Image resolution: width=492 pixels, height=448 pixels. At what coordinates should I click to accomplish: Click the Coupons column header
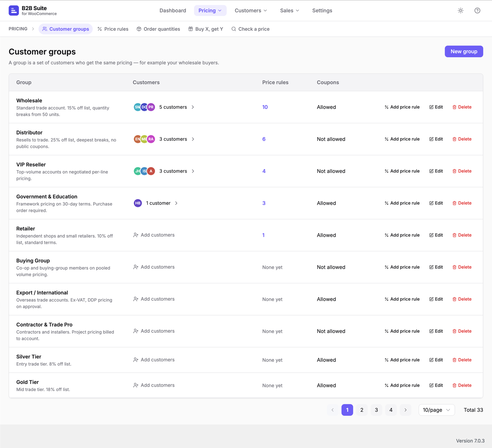click(328, 82)
